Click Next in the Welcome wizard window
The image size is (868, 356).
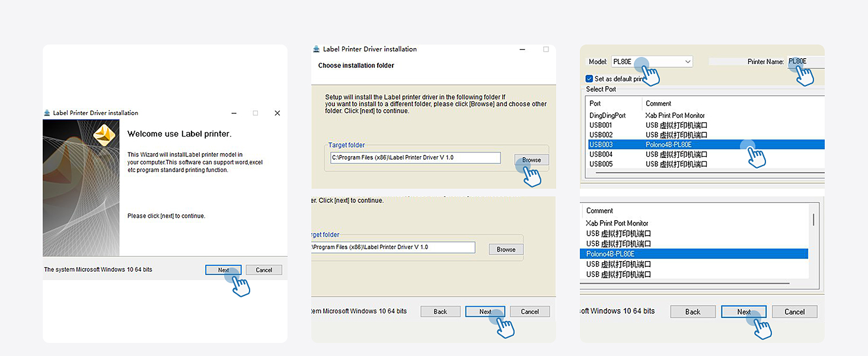pos(224,270)
